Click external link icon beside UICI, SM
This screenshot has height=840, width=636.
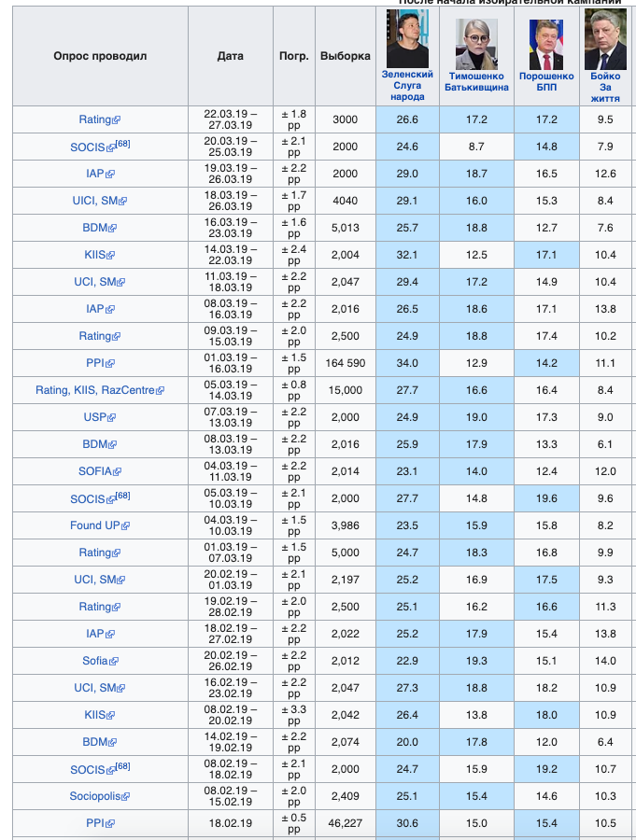tap(122, 202)
